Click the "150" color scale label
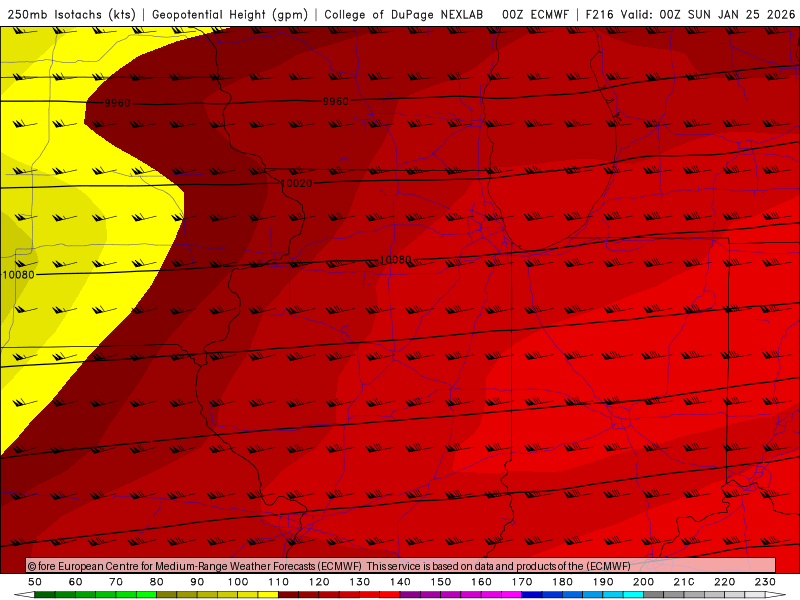The height and width of the screenshot is (600, 800). [441, 582]
